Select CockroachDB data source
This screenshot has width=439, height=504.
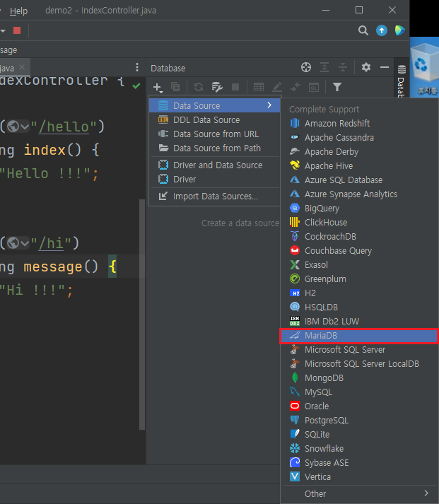[x=360, y=237]
